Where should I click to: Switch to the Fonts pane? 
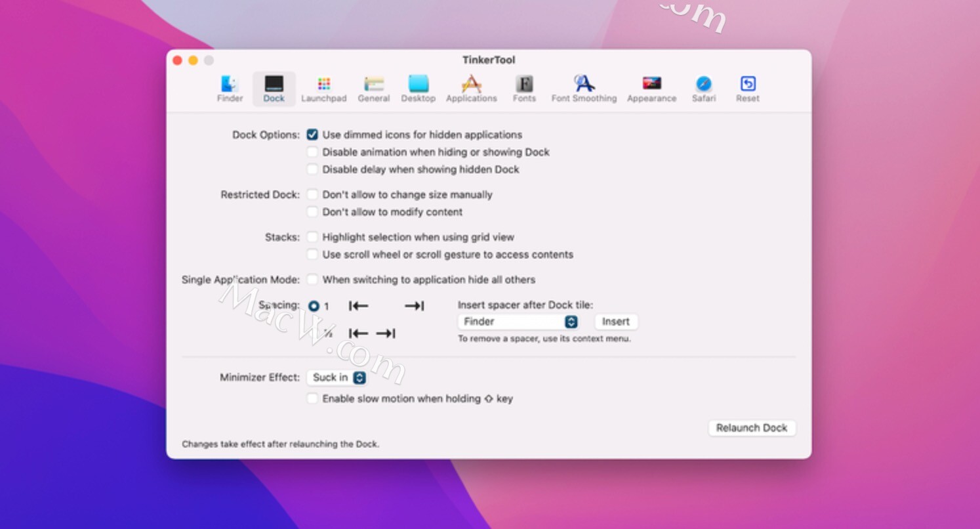(524, 89)
